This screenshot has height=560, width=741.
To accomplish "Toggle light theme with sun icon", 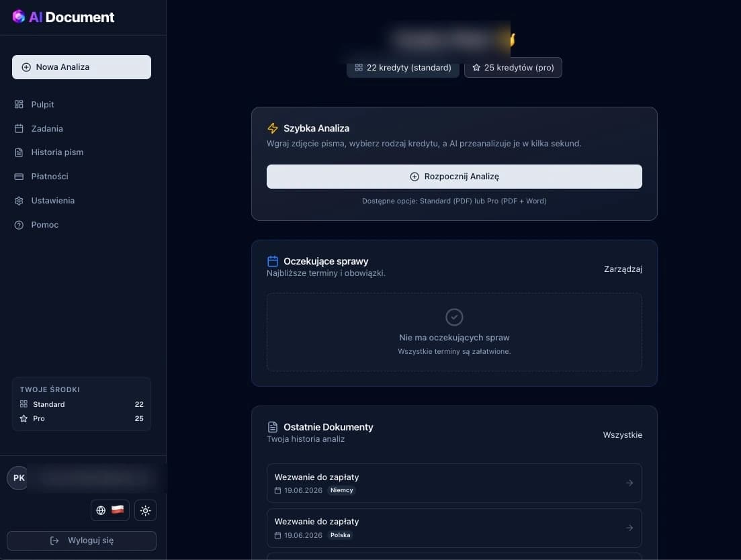I will coord(146,510).
